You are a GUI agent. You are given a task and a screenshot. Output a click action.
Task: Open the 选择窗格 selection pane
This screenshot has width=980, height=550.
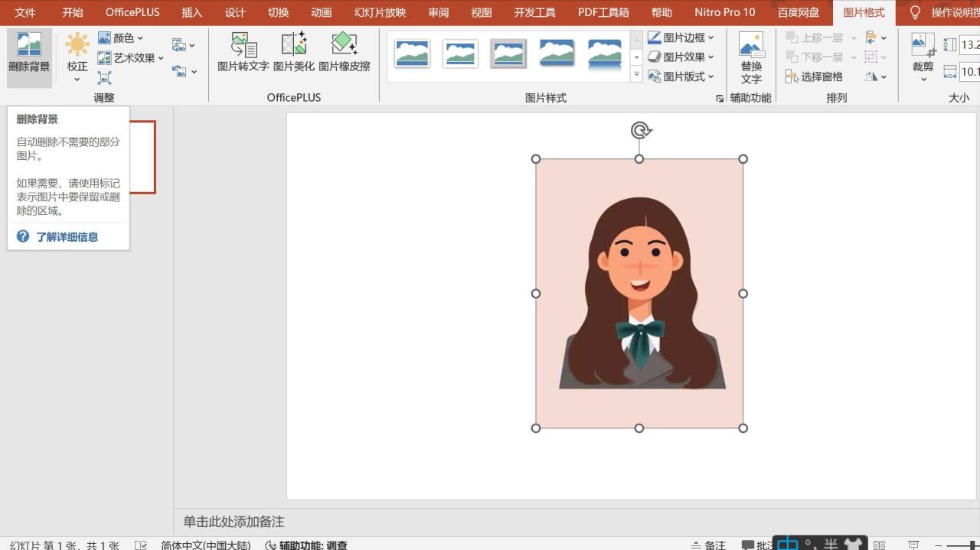click(814, 76)
